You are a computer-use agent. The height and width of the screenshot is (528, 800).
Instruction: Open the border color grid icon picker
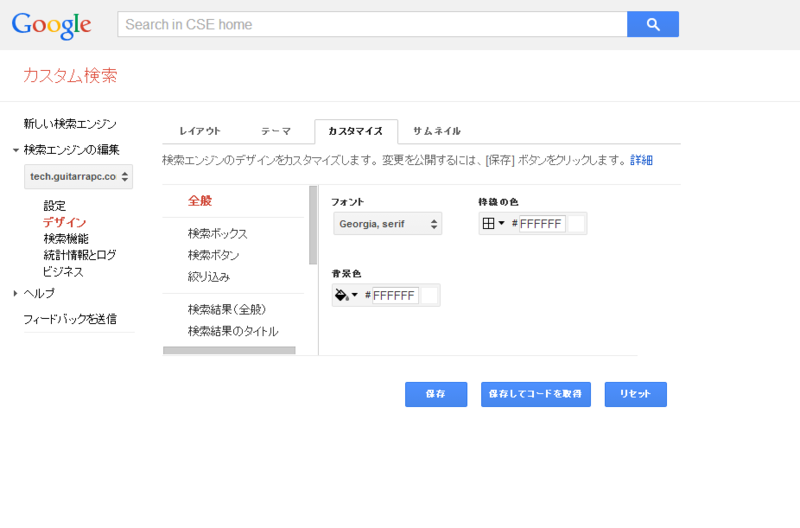[x=493, y=223]
